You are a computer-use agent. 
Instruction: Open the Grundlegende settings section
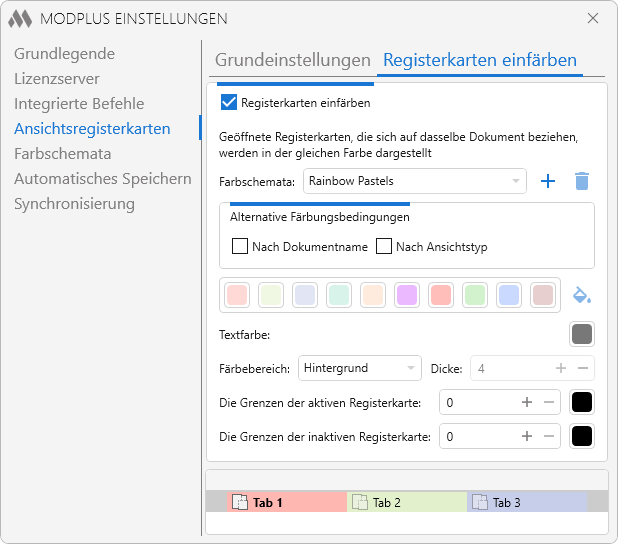pyautogui.click(x=65, y=54)
